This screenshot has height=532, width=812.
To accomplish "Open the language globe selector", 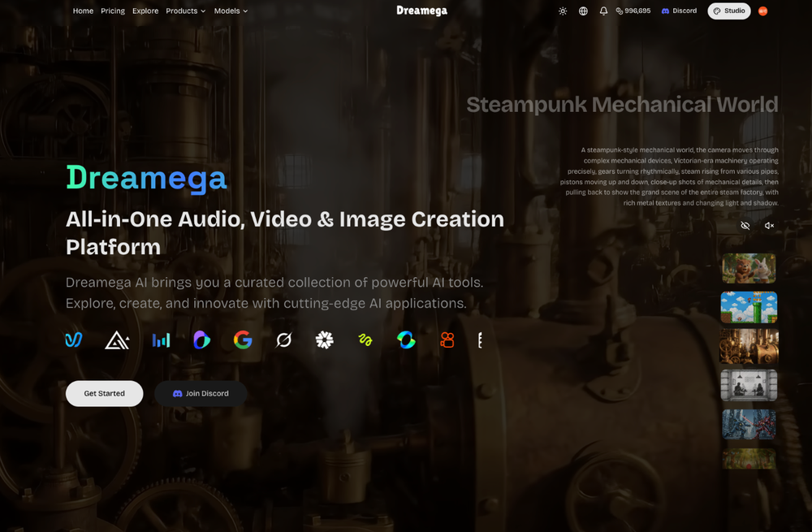I will pyautogui.click(x=583, y=11).
